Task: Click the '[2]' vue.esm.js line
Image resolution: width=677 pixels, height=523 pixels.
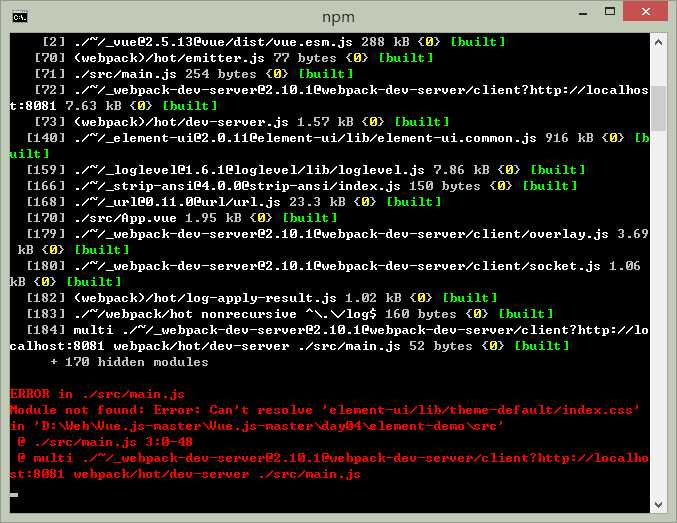Action: coord(273,42)
